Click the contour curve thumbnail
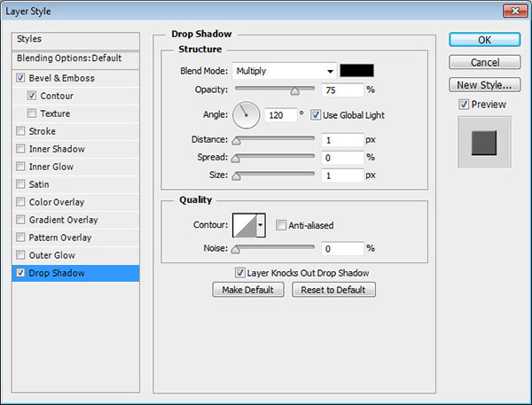 point(244,226)
